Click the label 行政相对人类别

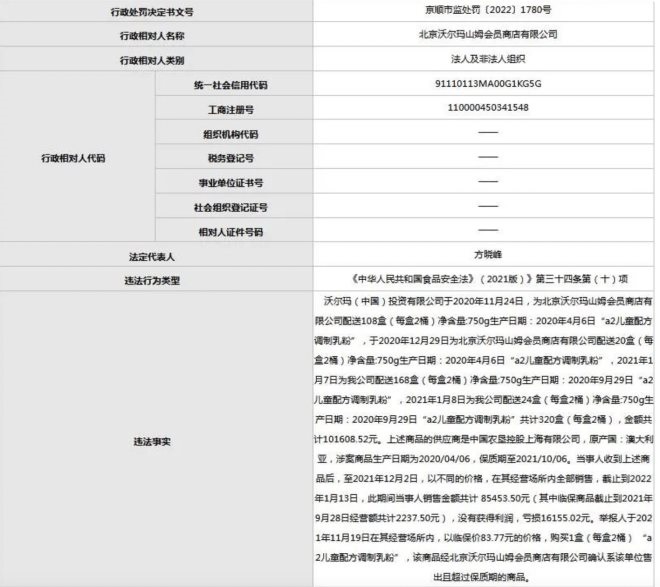click(152, 61)
